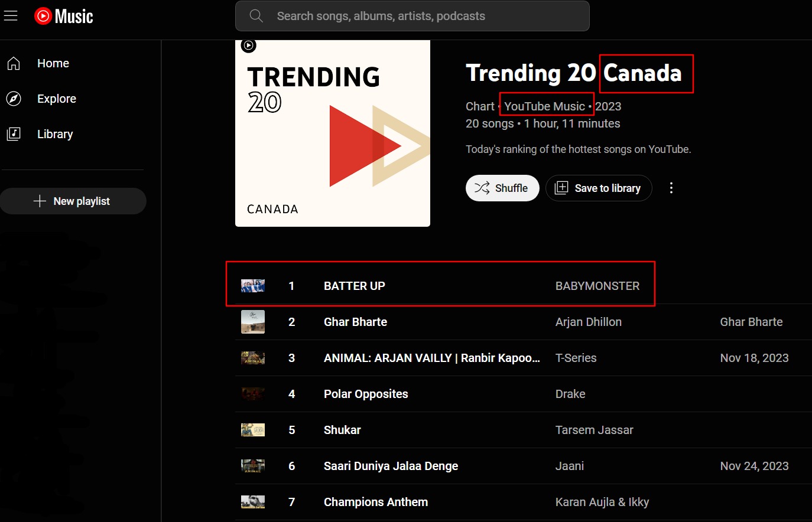Click thumbnail of Champions Anthem row

tap(253, 502)
